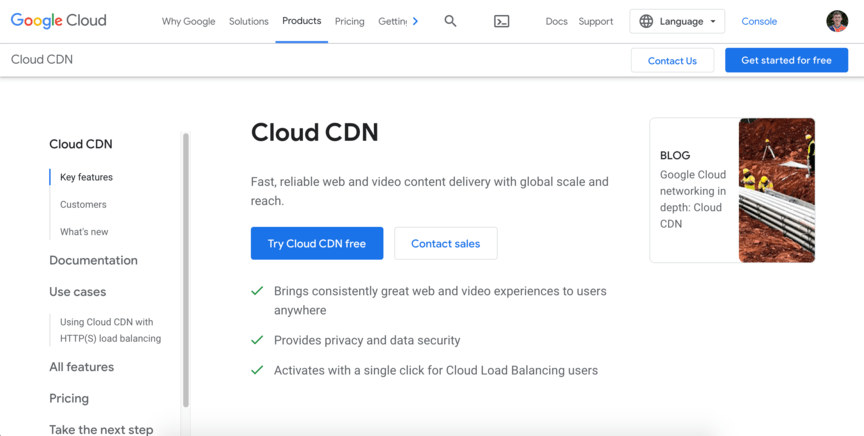Image resolution: width=864 pixels, height=436 pixels.
Task: Click the 'Provides privacy and data security' text
Action: click(x=367, y=340)
